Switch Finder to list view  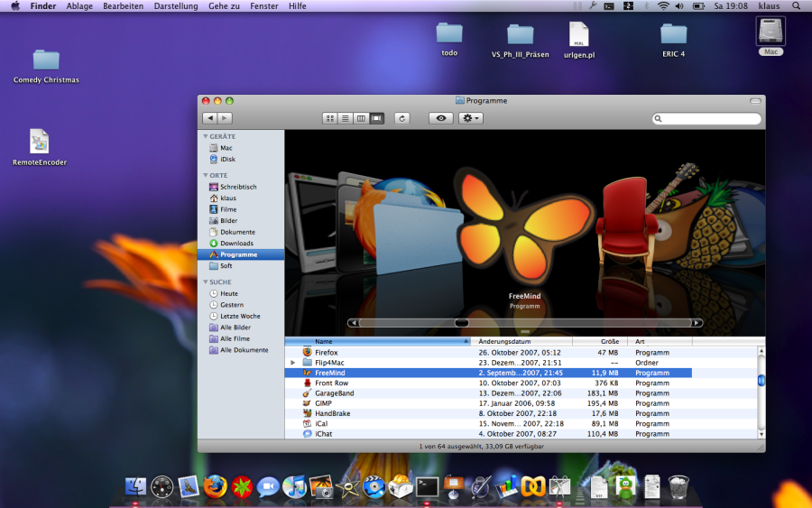pyautogui.click(x=346, y=118)
